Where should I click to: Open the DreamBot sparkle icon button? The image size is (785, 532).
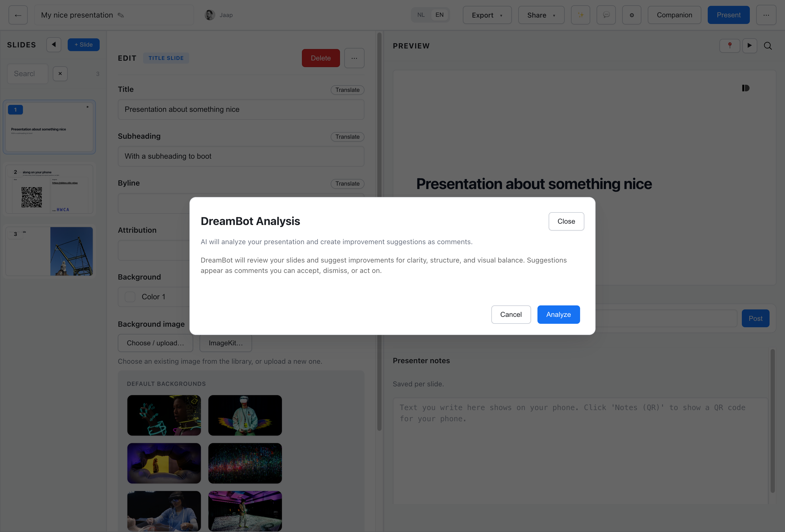(x=580, y=15)
